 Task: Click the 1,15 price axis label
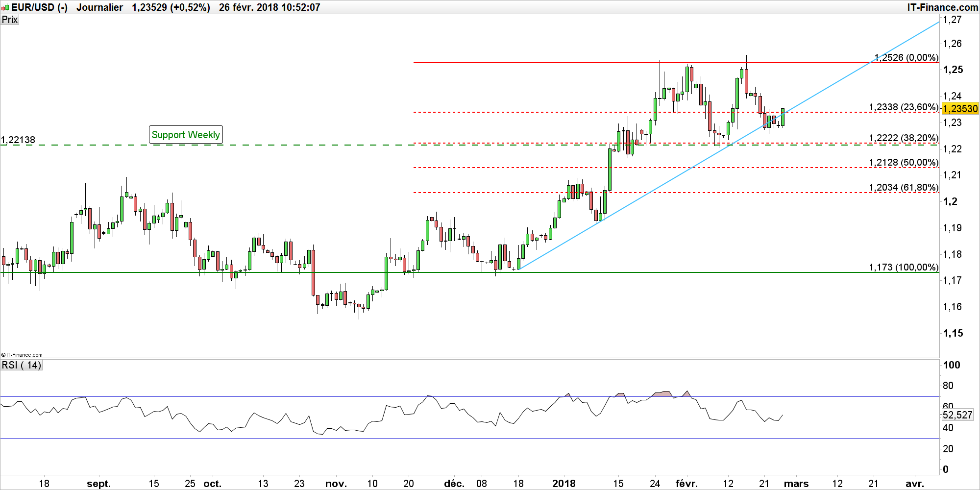click(x=953, y=333)
